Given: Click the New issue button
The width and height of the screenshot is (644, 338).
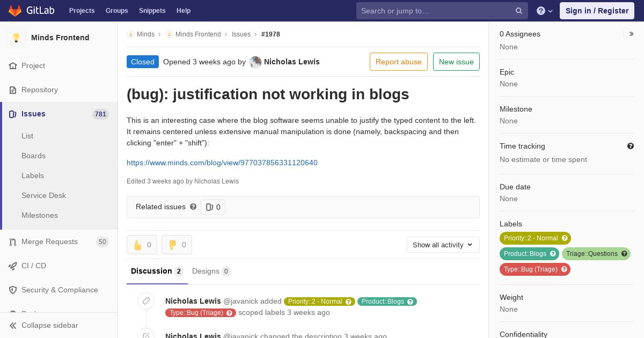Looking at the screenshot, I should pyautogui.click(x=456, y=62).
